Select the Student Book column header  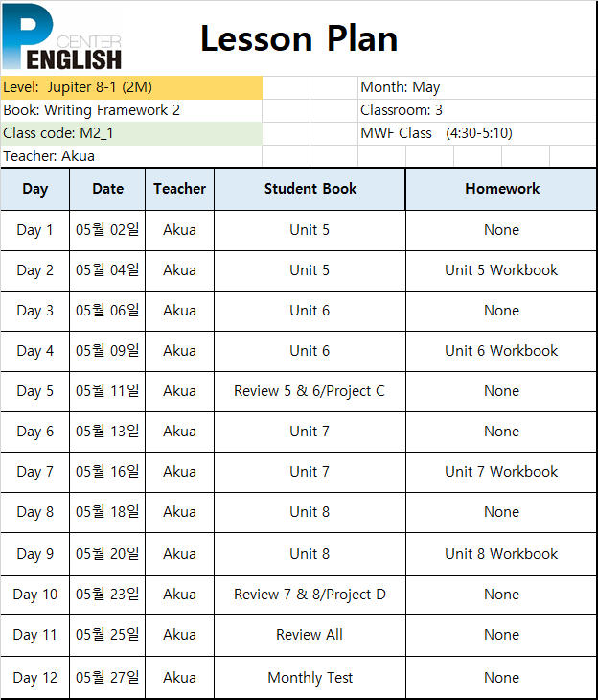pos(310,189)
